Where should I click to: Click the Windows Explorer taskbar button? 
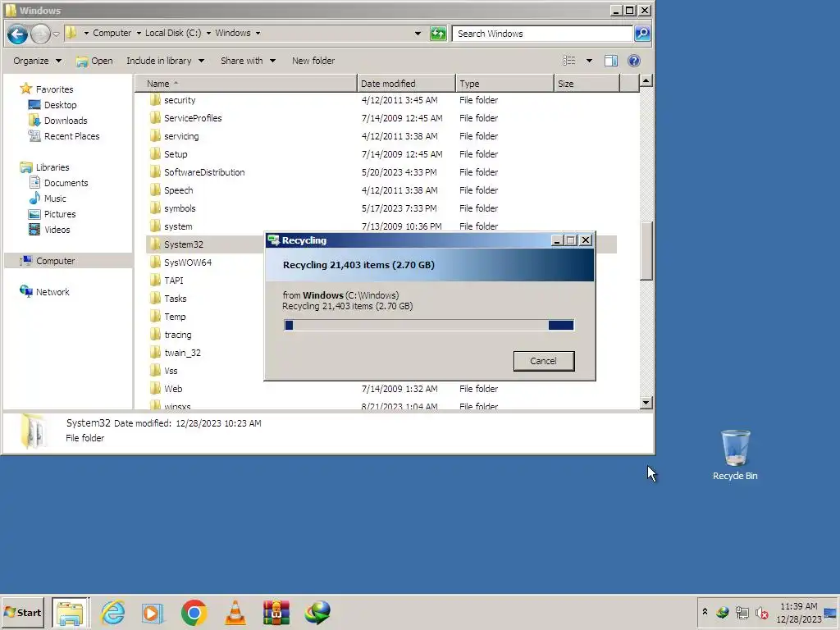click(71, 612)
